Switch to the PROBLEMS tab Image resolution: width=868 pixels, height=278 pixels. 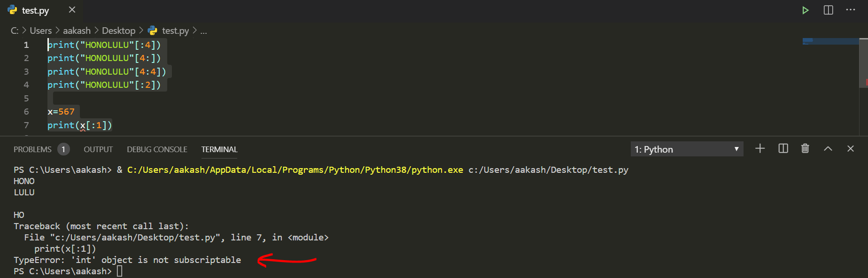pos(32,149)
